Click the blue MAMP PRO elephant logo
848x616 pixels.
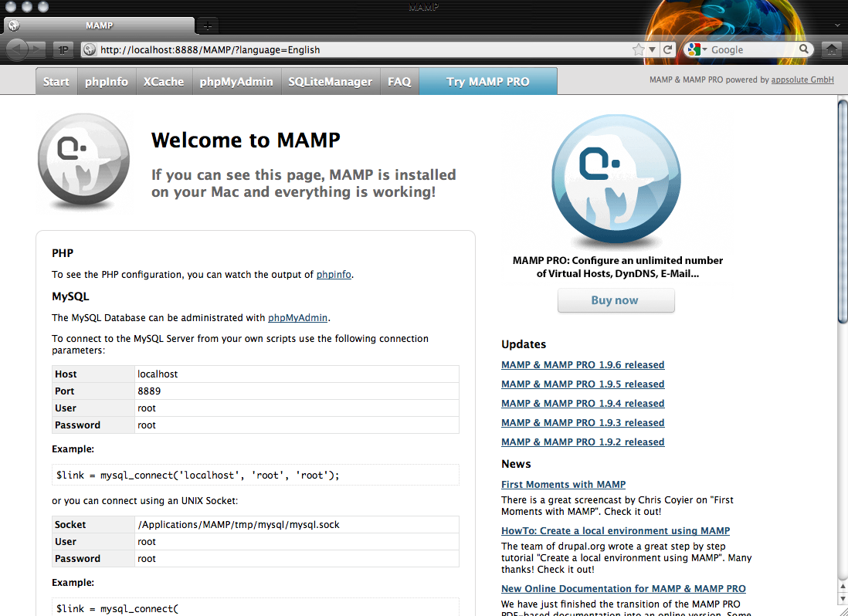click(x=616, y=179)
